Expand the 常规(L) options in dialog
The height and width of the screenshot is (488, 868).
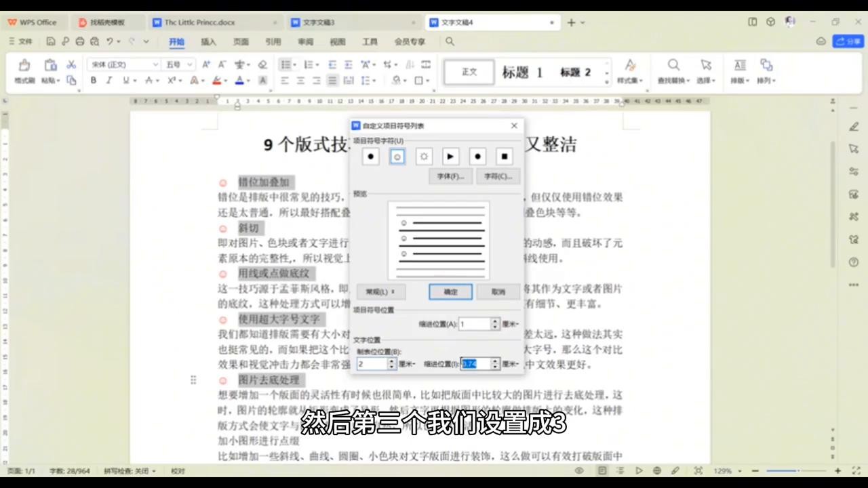tap(381, 291)
